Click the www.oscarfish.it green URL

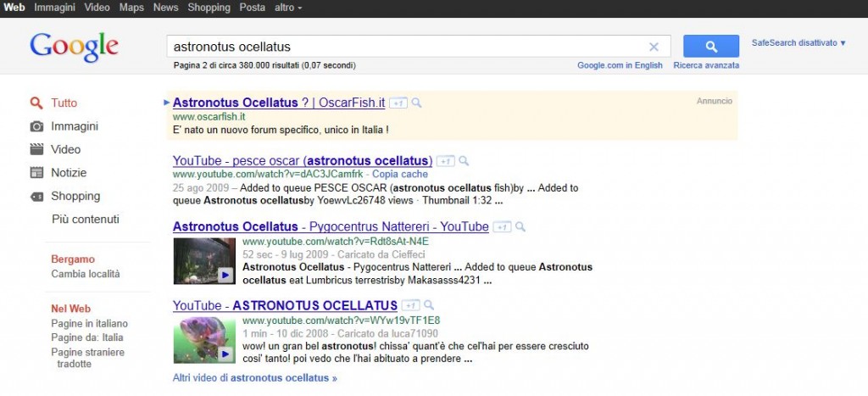pos(209,117)
